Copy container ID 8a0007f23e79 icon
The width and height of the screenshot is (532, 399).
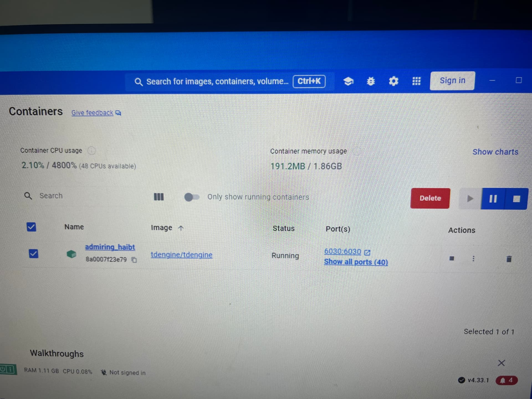pyautogui.click(x=134, y=260)
